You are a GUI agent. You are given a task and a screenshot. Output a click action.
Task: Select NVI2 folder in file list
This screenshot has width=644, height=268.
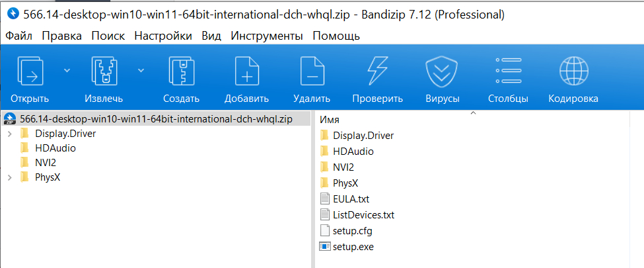343,167
